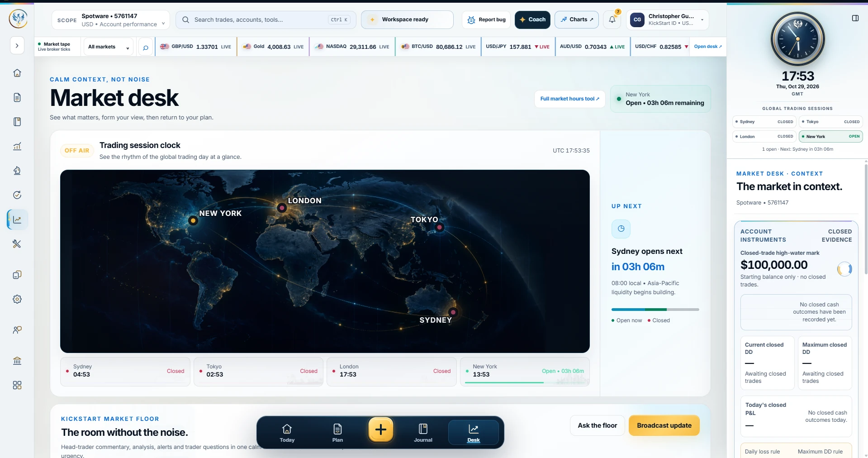Select the Gold ticker
This screenshot has width=868, height=458.
coord(273,47)
